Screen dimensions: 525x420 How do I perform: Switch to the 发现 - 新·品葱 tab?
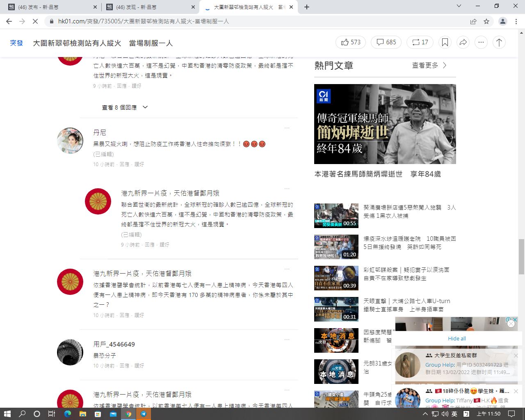coord(150,7)
